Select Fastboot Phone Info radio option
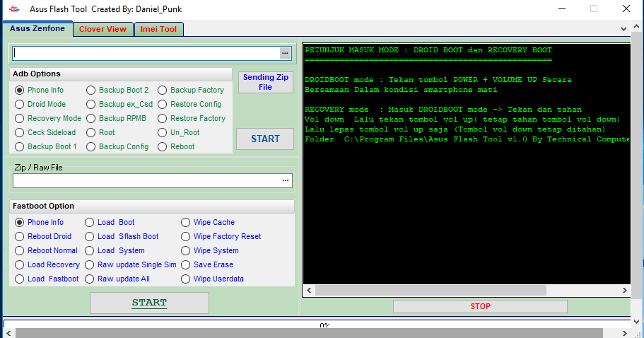644x338 pixels. click(x=39, y=222)
